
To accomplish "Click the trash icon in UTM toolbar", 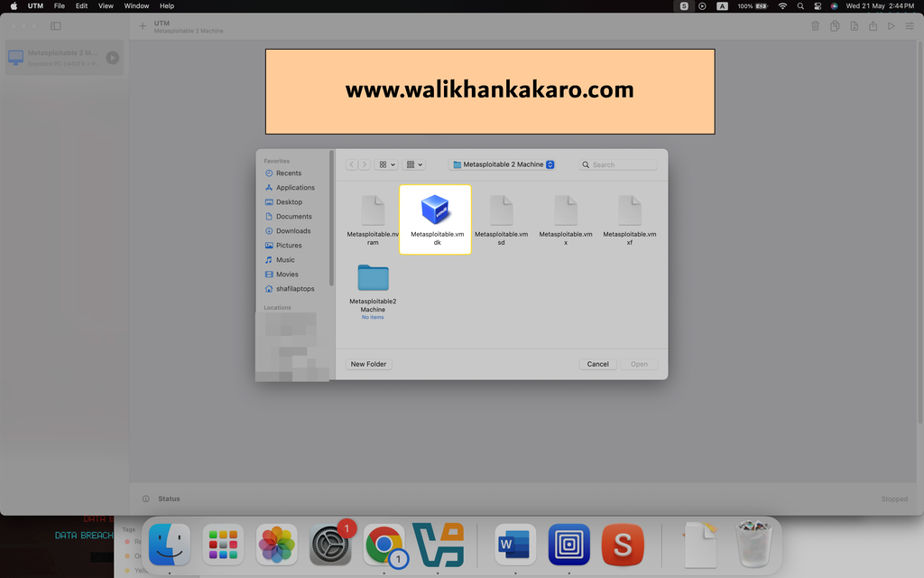I will (816, 26).
